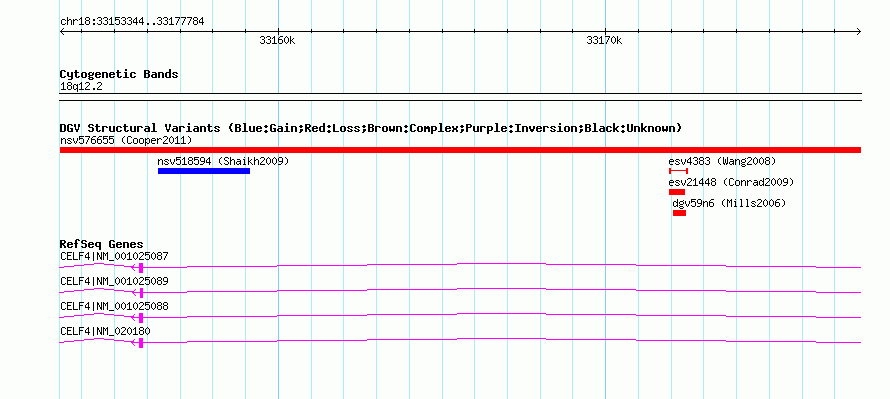Screen dimensions: 890x399
Task: Click the chr18:33153344..33177784 region label
Action: [132, 22]
